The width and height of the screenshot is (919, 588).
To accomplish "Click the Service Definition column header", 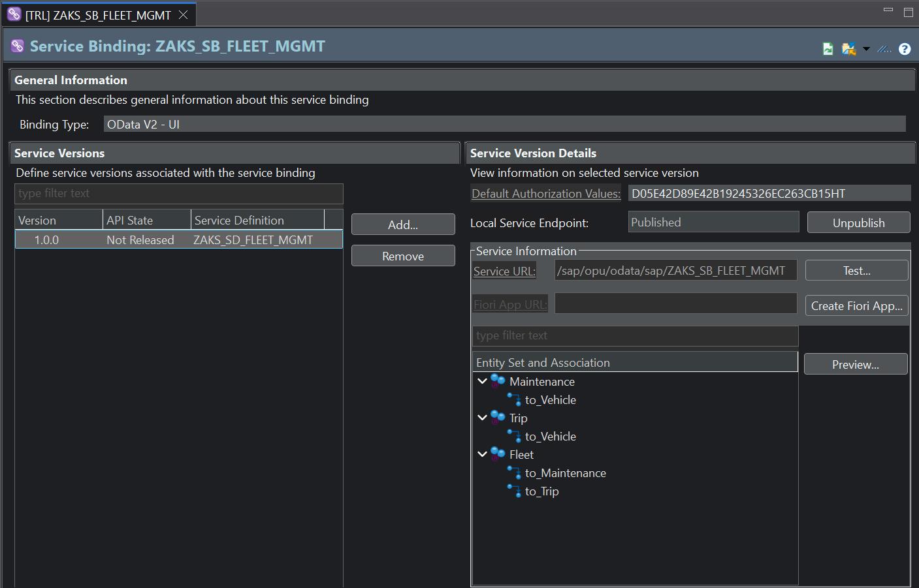I will pyautogui.click(x=257, y=220).
